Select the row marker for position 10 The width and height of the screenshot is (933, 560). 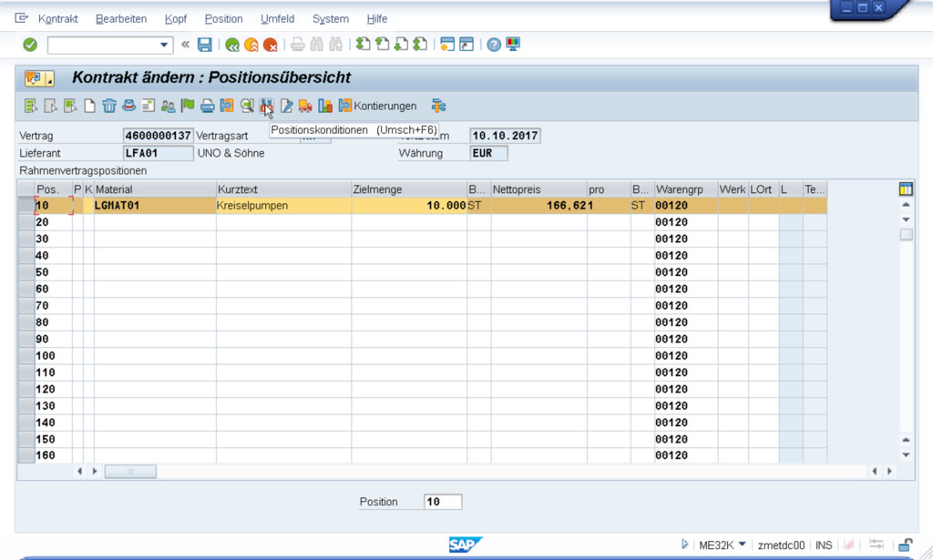click(x=26, y=206)
